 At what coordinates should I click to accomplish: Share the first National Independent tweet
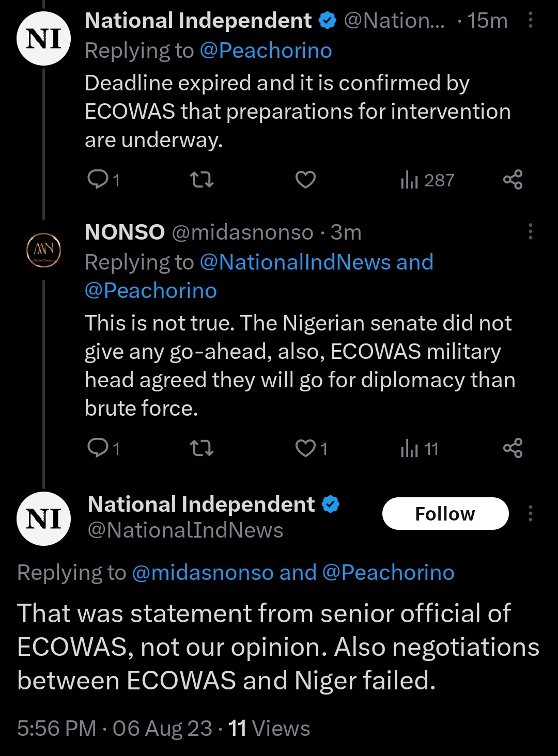tap(513, 180)
